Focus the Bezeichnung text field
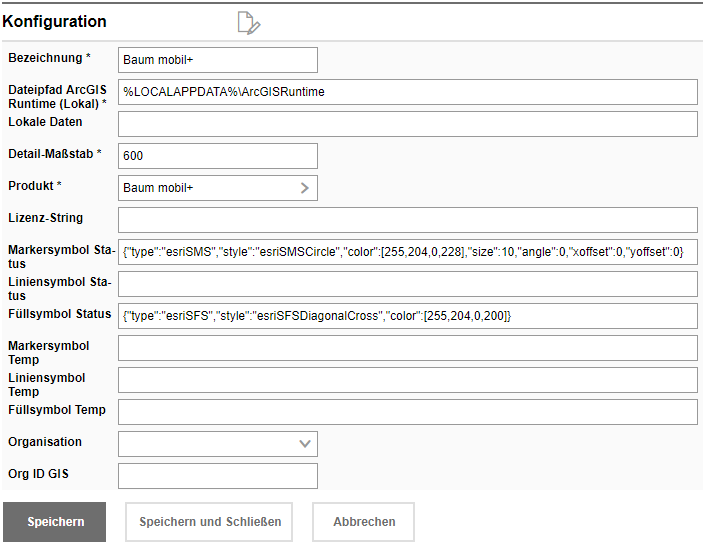The width and height of the screenshot is (703, 545). point(217,60)
